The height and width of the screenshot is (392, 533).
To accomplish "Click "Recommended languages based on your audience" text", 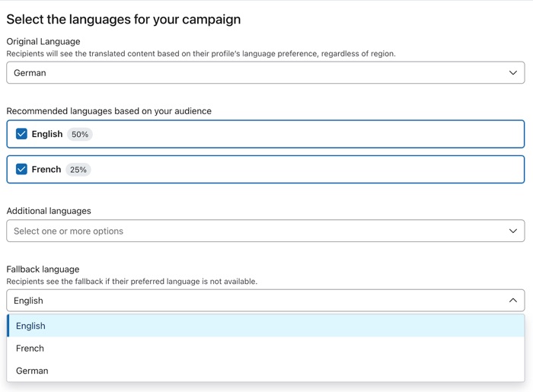I will tap(109, 111).
